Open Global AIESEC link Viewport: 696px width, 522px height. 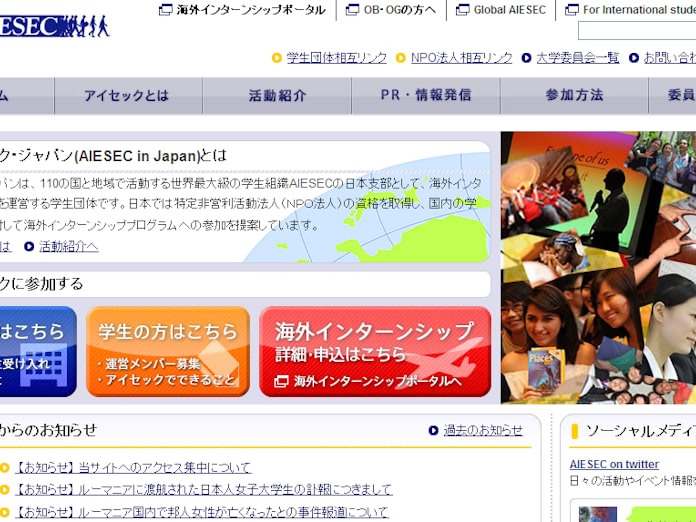tap(510, 10)
